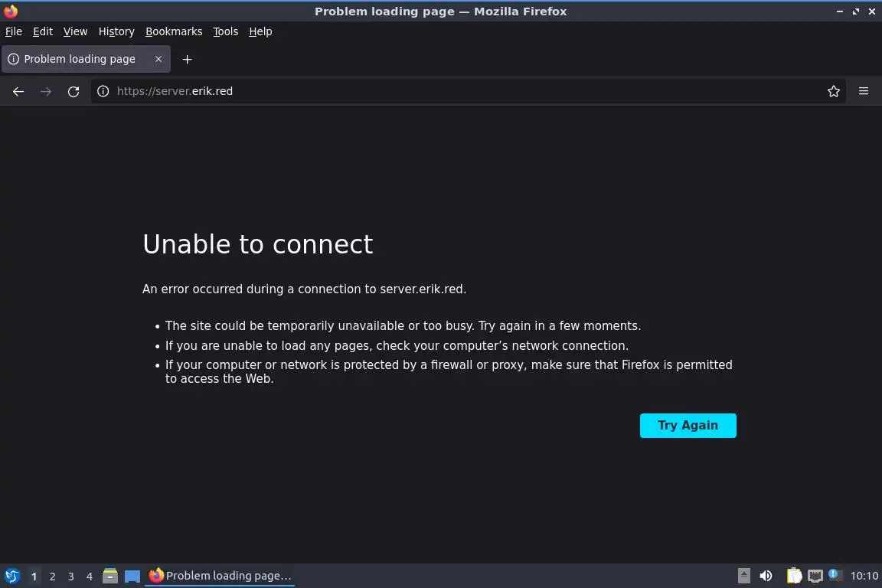
Task: Open the Lubuntu start menu
Action: [x=11, y=576]
